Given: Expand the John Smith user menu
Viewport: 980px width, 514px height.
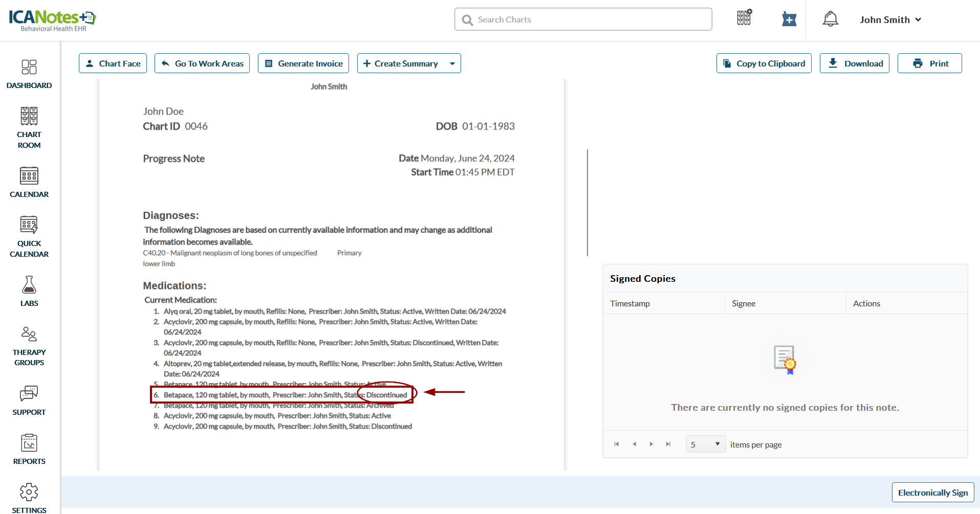Looking at the screenshot, I should pyautogui.click(x=890, y=20).
